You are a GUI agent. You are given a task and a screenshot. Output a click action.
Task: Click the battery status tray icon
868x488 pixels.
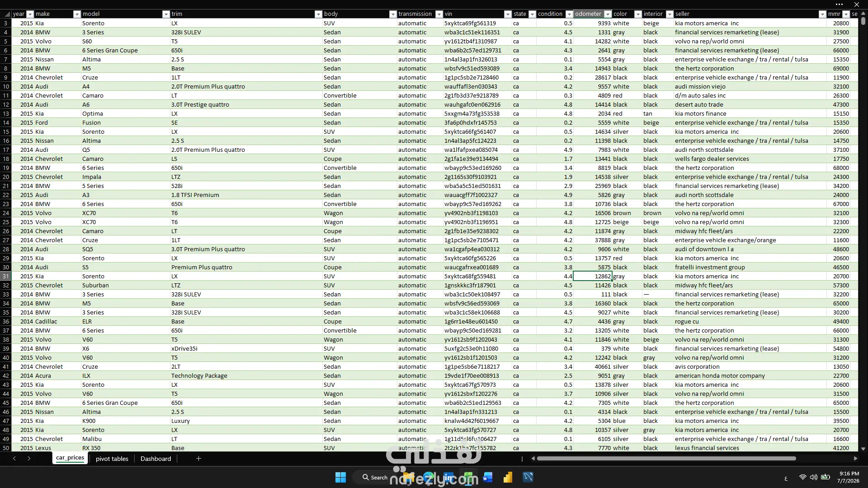826,477
